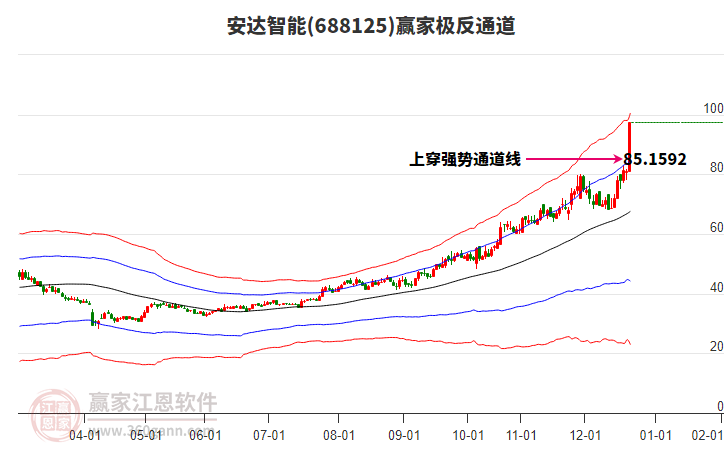Click the 100 price axis label
This screenshot has height=450, width=726.
click(713, 108)
